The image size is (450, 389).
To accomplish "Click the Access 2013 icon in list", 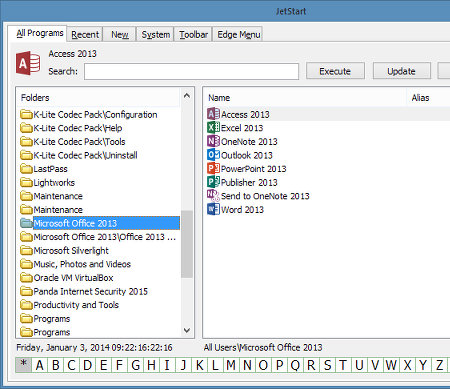I will click(x=213, y=114).
